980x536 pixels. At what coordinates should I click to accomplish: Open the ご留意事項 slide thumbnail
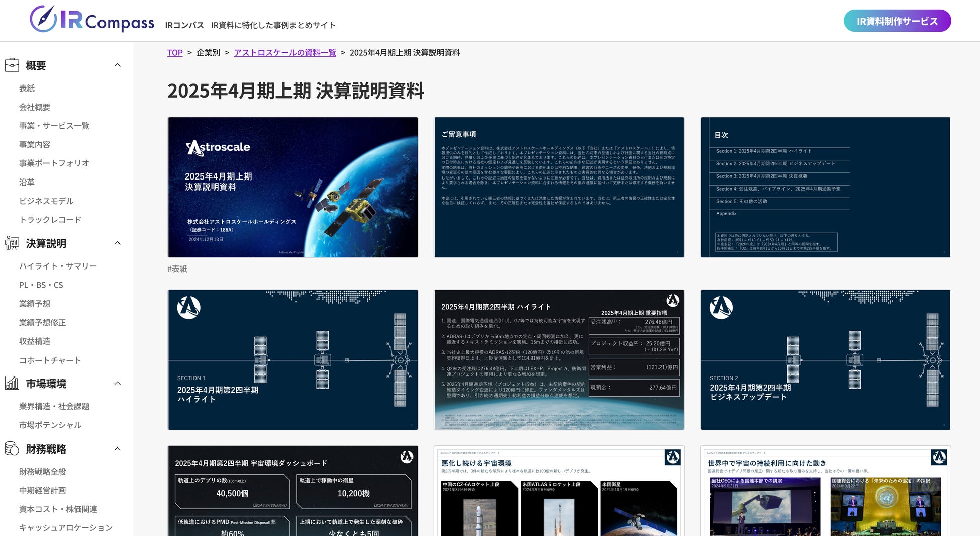[x=559, y=188]
